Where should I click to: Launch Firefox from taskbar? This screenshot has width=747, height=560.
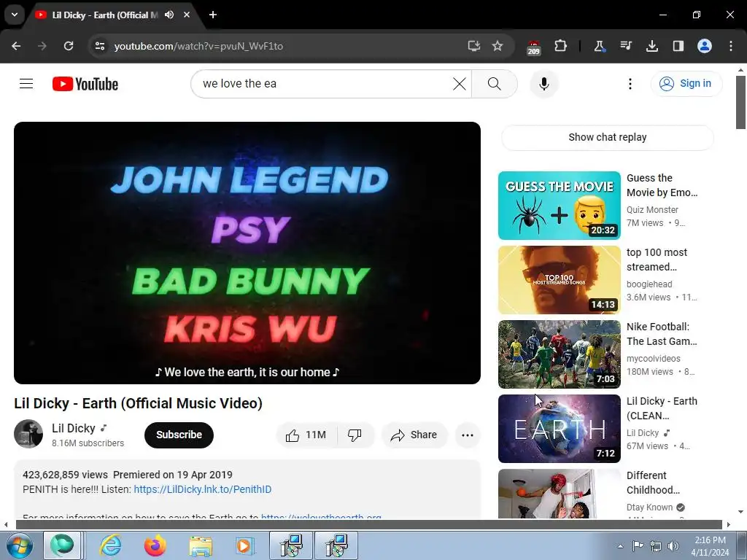pyautogui.click(x=155, y=545)
